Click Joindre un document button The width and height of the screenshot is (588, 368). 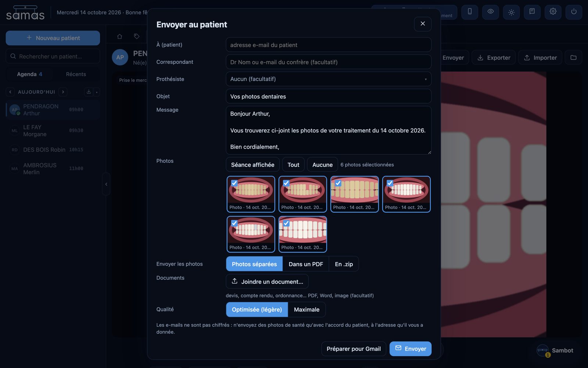(267, 282)
